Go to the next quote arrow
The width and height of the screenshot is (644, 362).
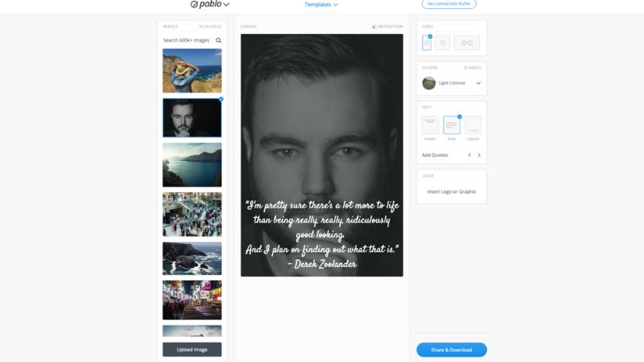(479, 155)
